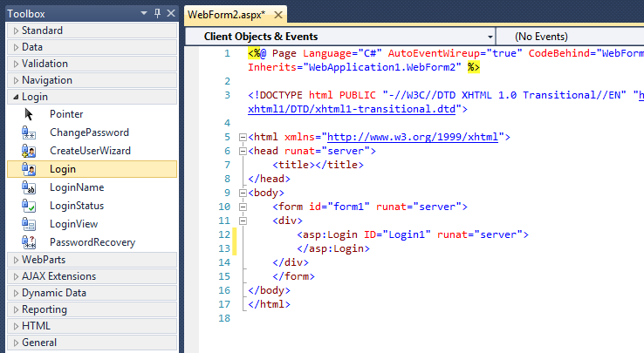Select CreateUserWizard in the toolbox list
Viewport: 644px width, 353px height.
[x=92, y=151]
